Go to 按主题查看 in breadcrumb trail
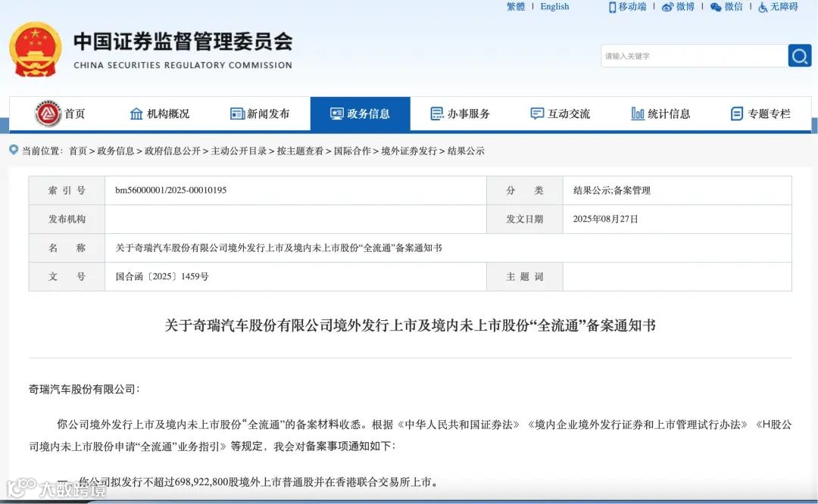Viewport: 818px width, 504px height. click(x=300, y=151)
